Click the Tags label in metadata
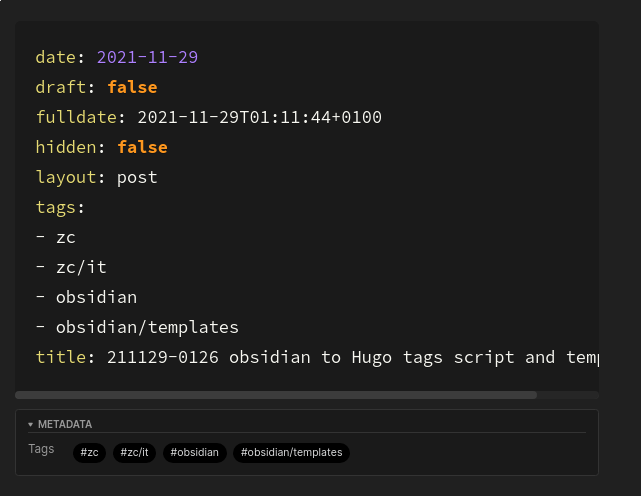Image resolution: width=641 pixels, height=496 pixels. [42, 450]
